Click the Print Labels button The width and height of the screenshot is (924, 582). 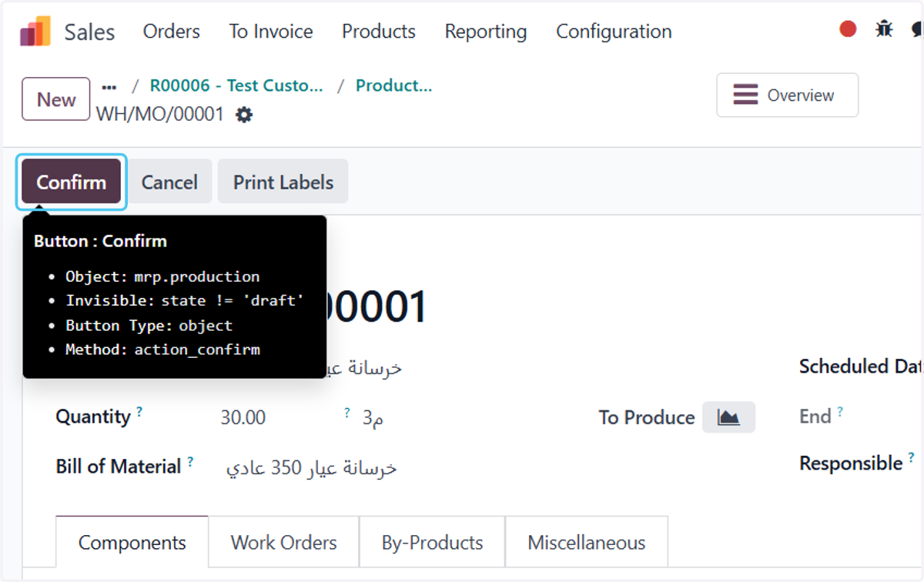pos(283,182)
